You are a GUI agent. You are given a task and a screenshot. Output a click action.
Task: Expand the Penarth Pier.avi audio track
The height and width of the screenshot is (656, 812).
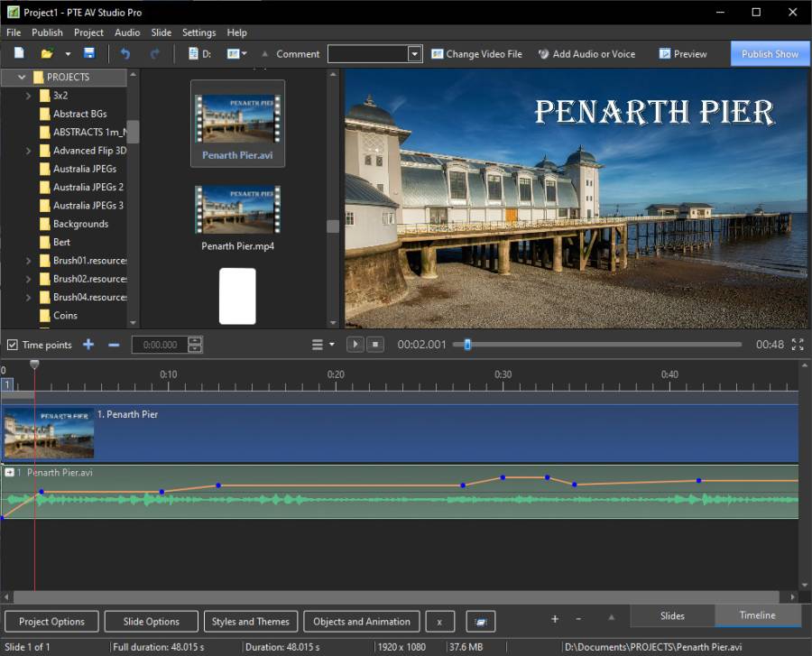[x=9, y=473]
